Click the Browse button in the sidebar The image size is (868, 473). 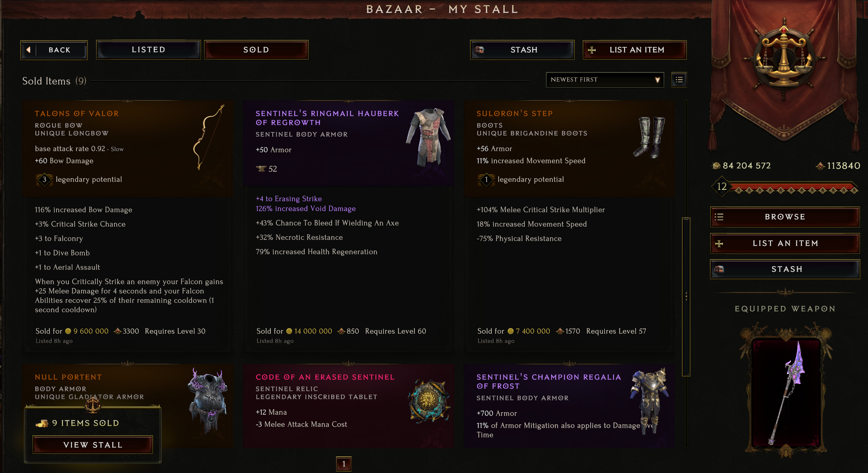(x=785, y=217)
